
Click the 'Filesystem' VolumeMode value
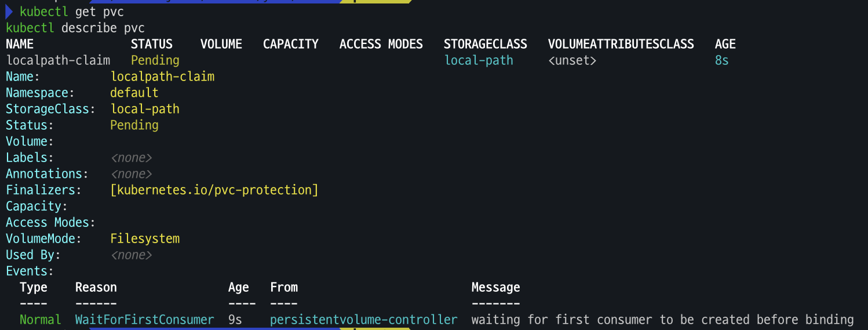(x=145, y=239)
